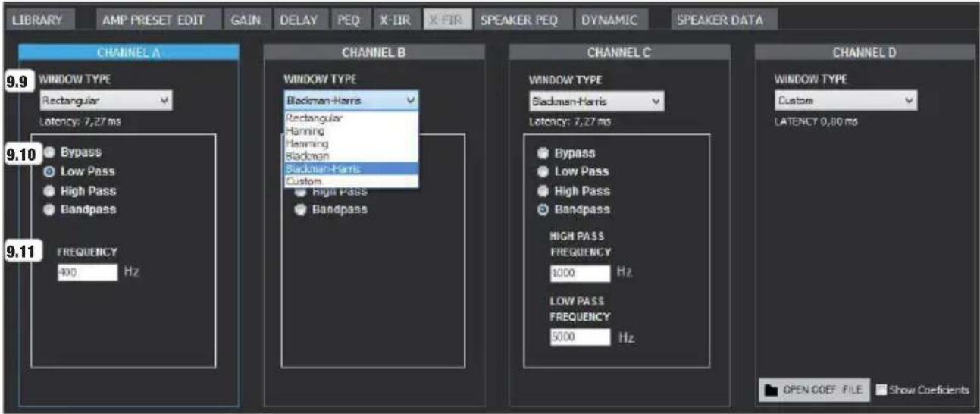Select the CHANNEL B header
Viewport: 980px width, 414px height.
coord(374,52)
